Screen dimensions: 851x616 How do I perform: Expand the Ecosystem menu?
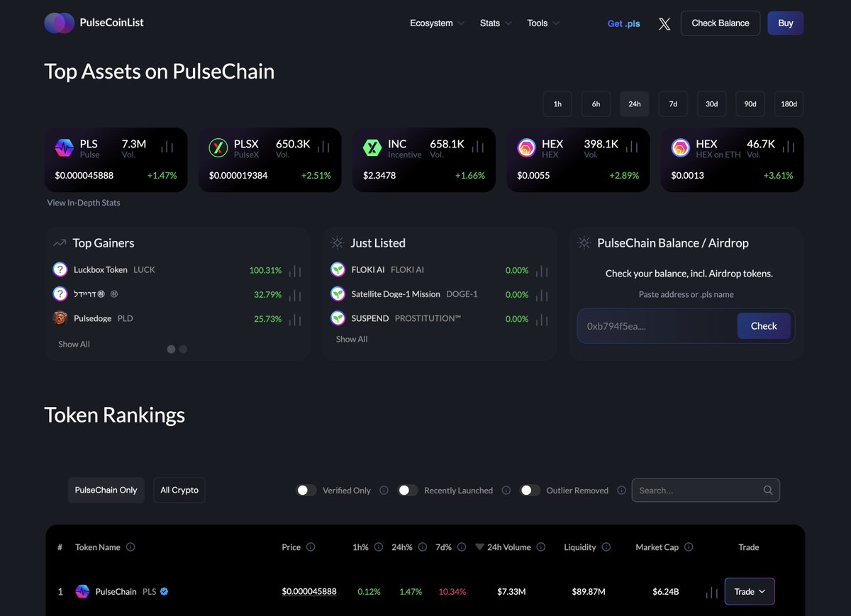437,23
